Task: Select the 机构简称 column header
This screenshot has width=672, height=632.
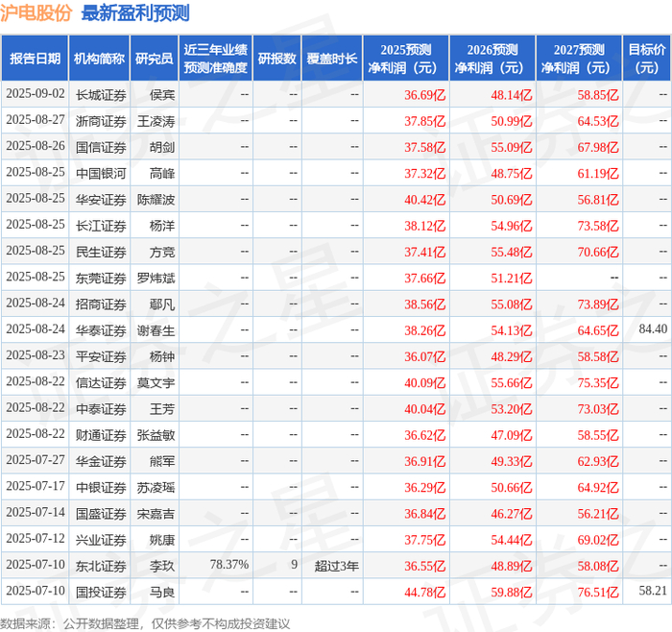Action: pos(99,59)
